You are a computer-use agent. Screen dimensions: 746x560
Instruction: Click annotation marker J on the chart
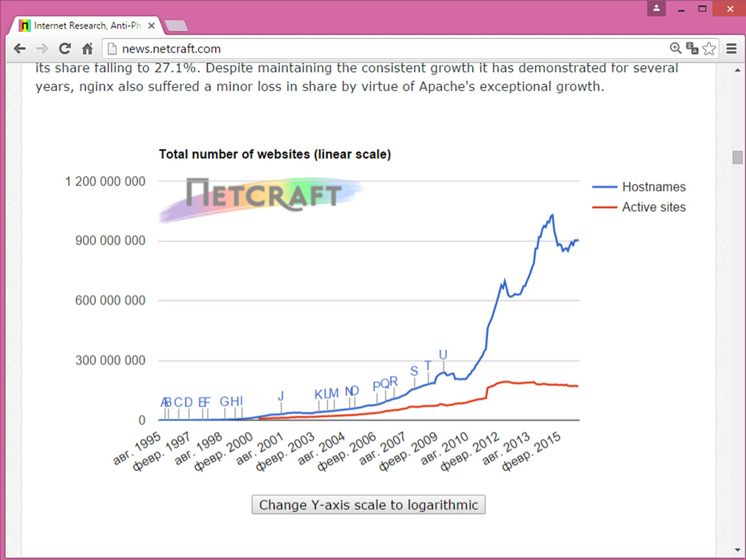[x=281, y=396]
